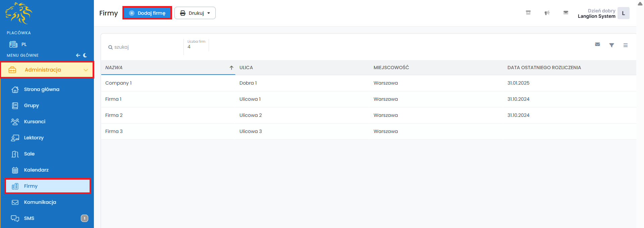
Task: Open the envelope messages icon in header
Action: point(566,13)
